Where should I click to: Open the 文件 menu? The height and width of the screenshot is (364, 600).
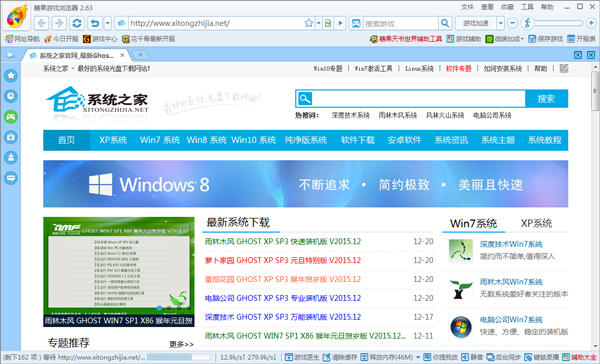[467, 7]
